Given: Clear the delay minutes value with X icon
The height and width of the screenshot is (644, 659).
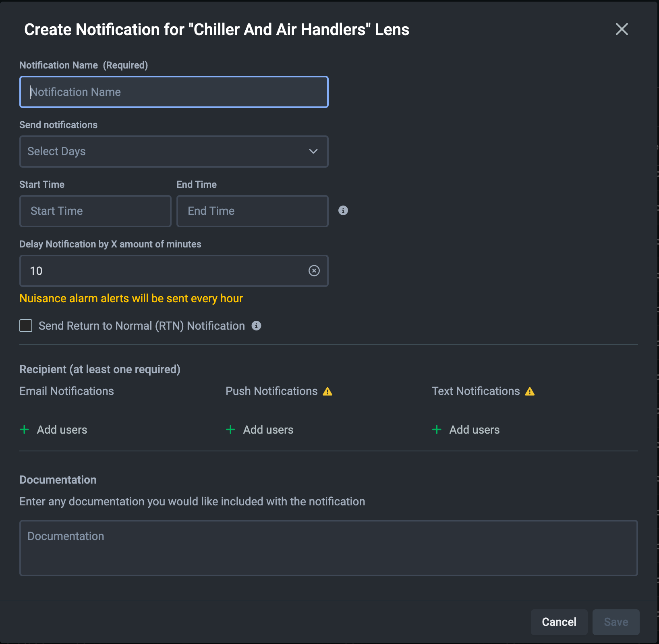Looking at the screenshot, I should [314, 271].
